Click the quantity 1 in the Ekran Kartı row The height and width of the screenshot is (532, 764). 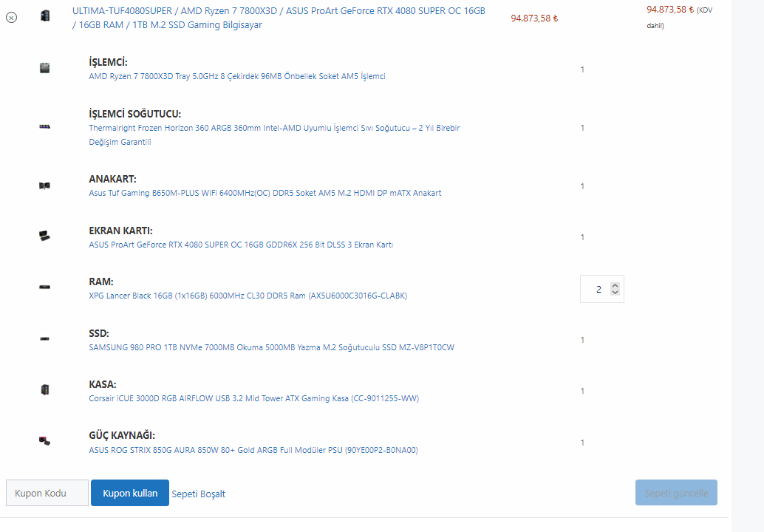[x=582, y=237]
